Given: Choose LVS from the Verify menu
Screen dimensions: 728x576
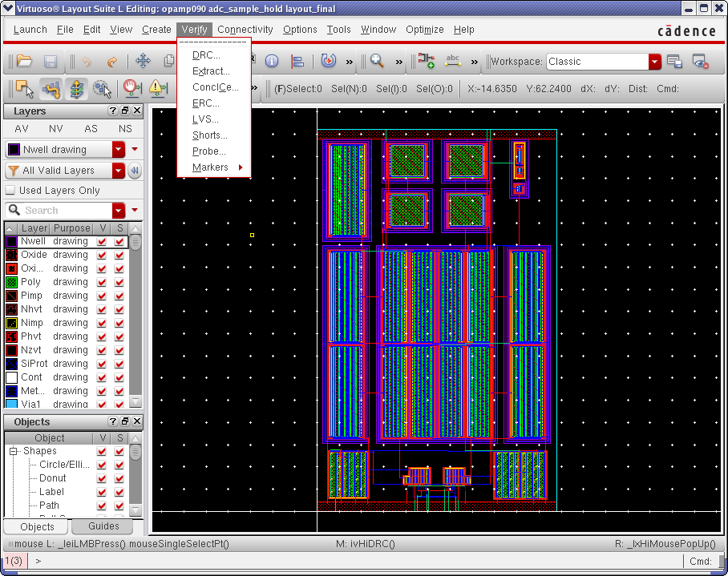Looking at the screenshot, I should pyautogui.click(x=205, y=119).
